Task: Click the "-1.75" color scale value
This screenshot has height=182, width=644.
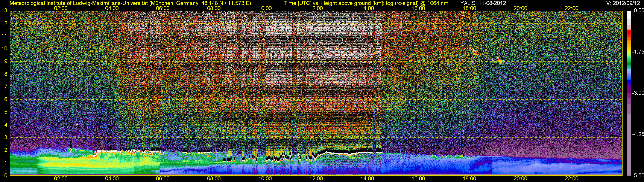Action: (x=638, y=52)
